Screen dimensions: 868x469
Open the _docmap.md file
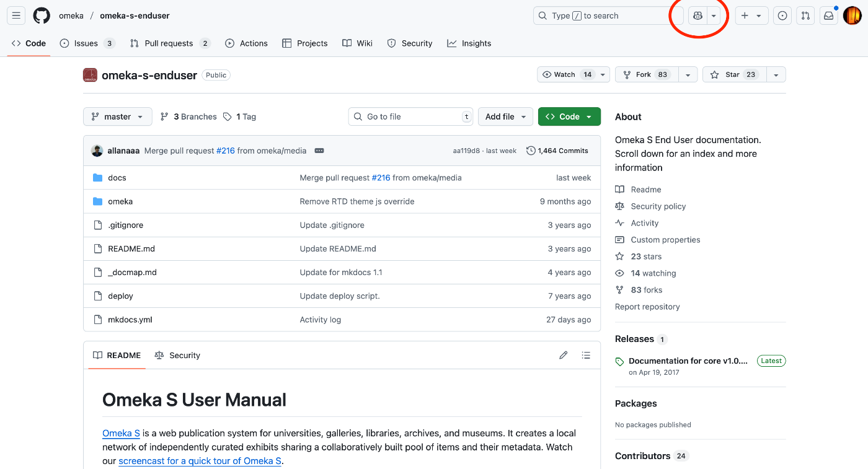pos(132,272)
